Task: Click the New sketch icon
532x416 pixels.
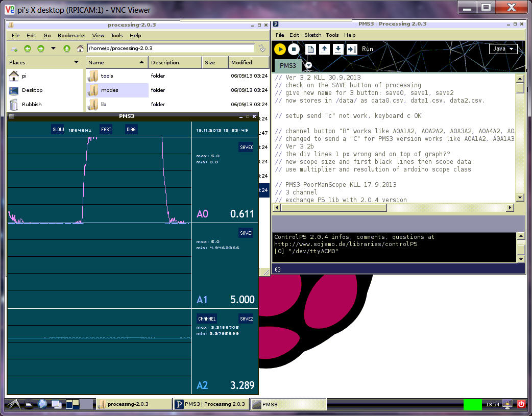Action: point(310,49)
